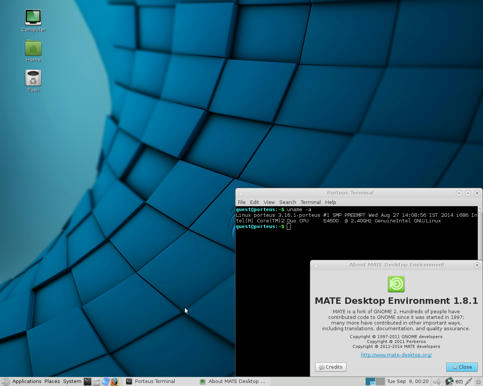Image resolution: width=483 pixels, height=386 pixels.
Task: Click the MATE logo in About dialog
Action: coord(396,284)
